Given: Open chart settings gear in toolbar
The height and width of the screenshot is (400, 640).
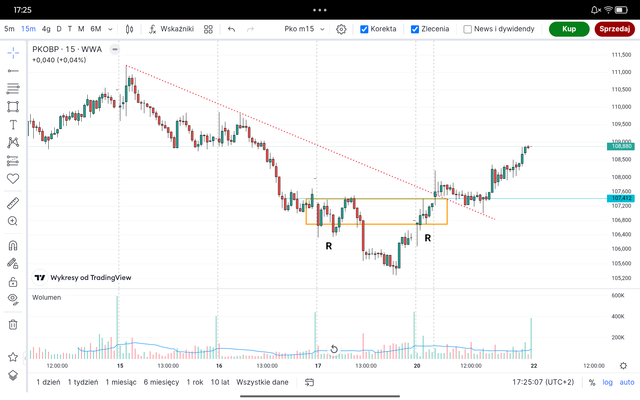Looking at the screenshot, I should 341,29.
